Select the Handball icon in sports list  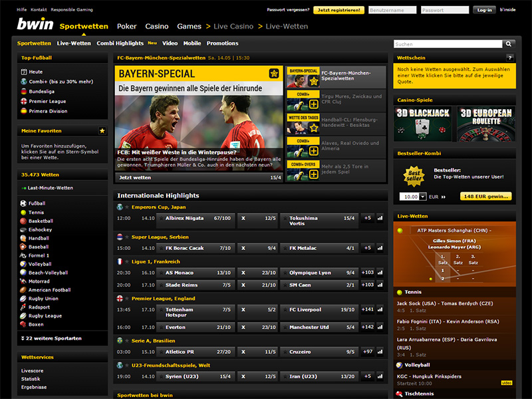coord(23,238)
